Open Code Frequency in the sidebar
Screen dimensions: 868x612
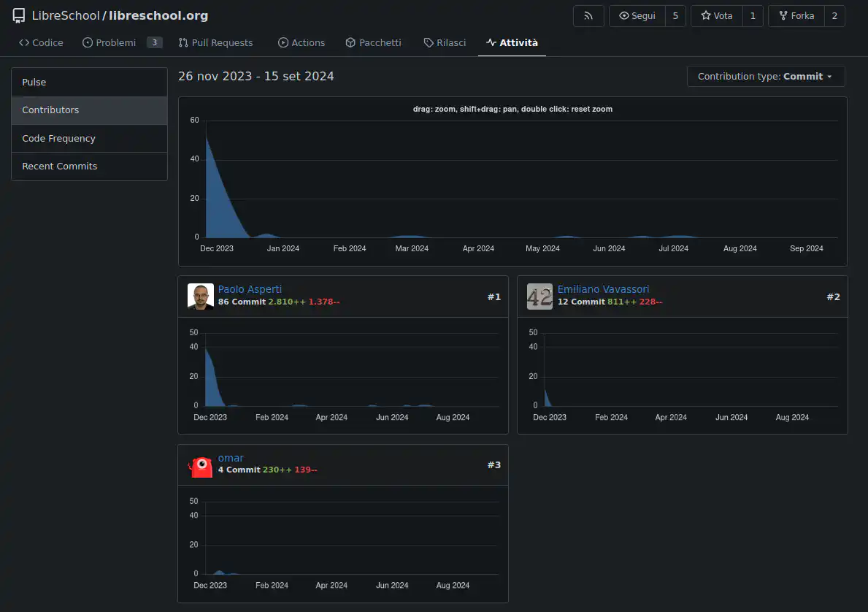[89, 139]
